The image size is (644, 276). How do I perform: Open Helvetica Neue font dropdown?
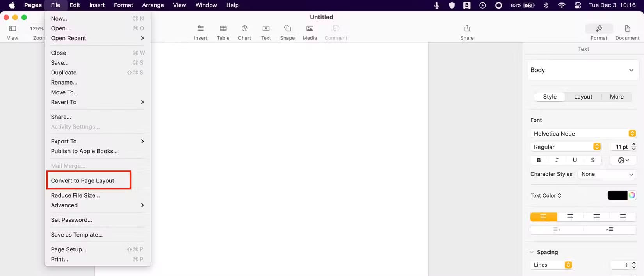583,134
